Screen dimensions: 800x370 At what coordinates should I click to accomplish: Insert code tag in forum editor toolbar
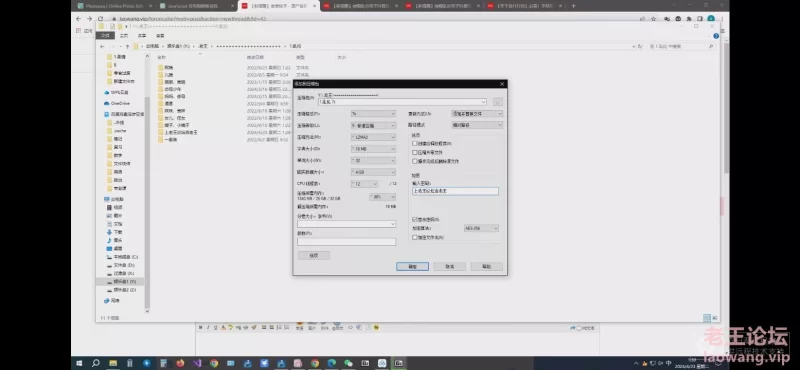pyautogui.click(x=351, y=328)
